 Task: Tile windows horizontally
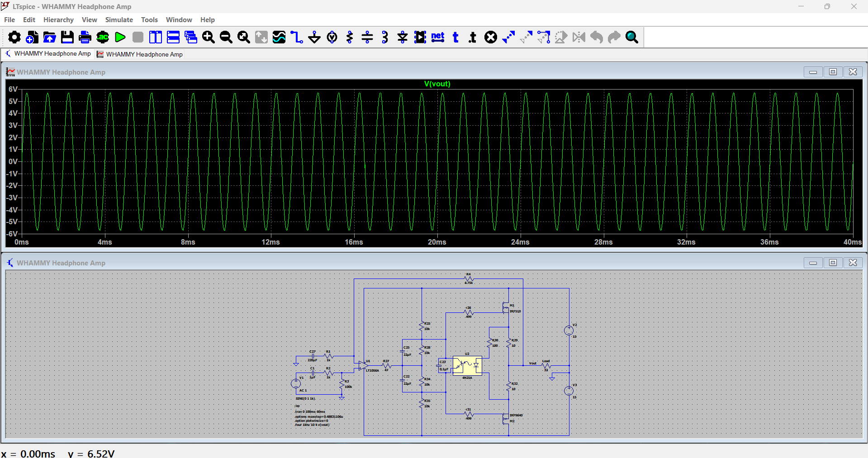173,37
